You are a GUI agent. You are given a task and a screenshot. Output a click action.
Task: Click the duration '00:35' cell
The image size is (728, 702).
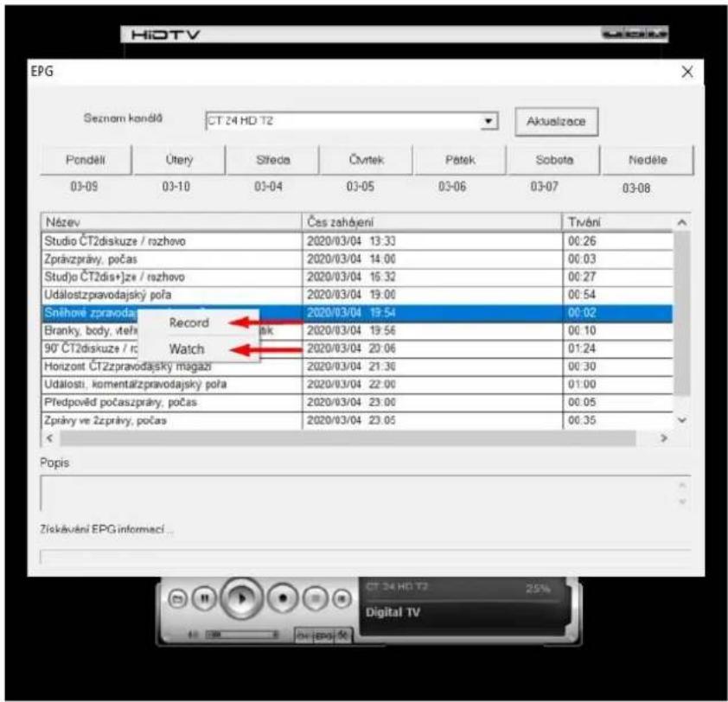click(x=617, y=421)
